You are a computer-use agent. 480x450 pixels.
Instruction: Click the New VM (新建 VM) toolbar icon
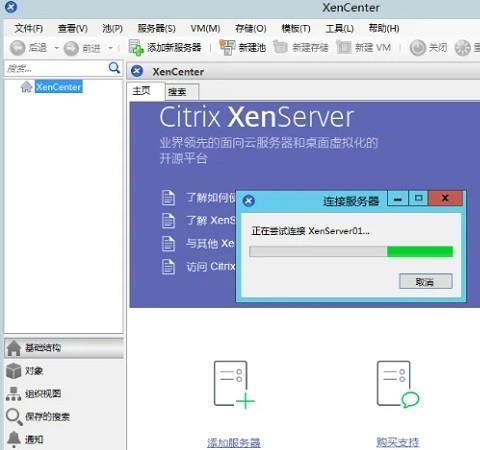(x=344, y=47)
